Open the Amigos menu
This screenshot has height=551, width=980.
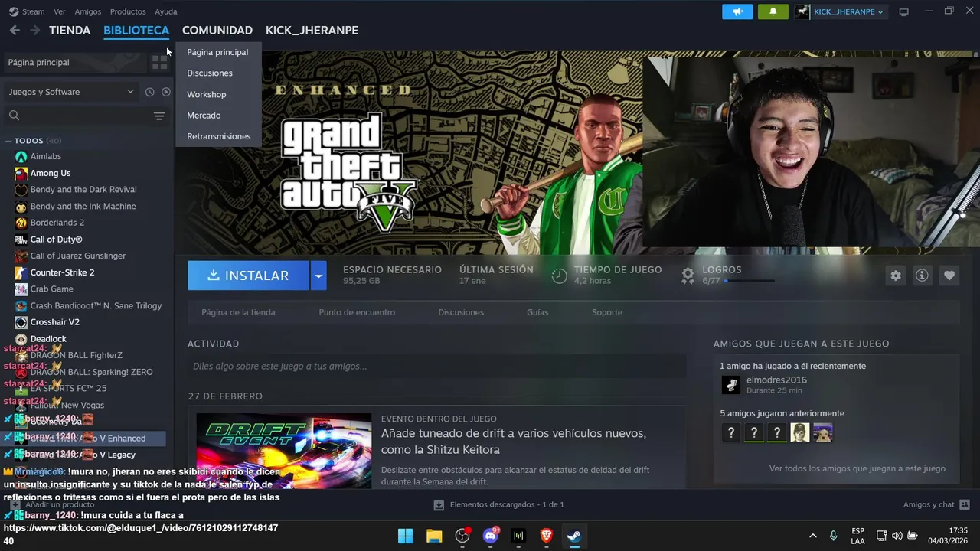pos(88,11)
